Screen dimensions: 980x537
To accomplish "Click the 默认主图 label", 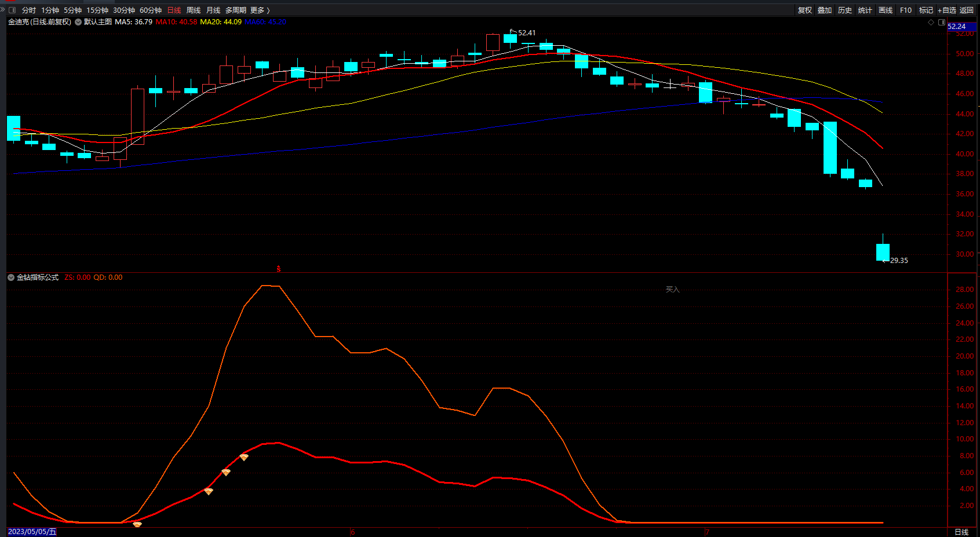I will pos(98,22).
